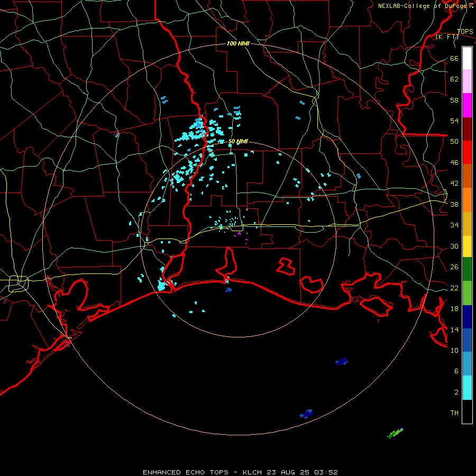Click the magenta echo pixels near radar center
This screenshot has width=476, height=476.
(x=240, y=233)
